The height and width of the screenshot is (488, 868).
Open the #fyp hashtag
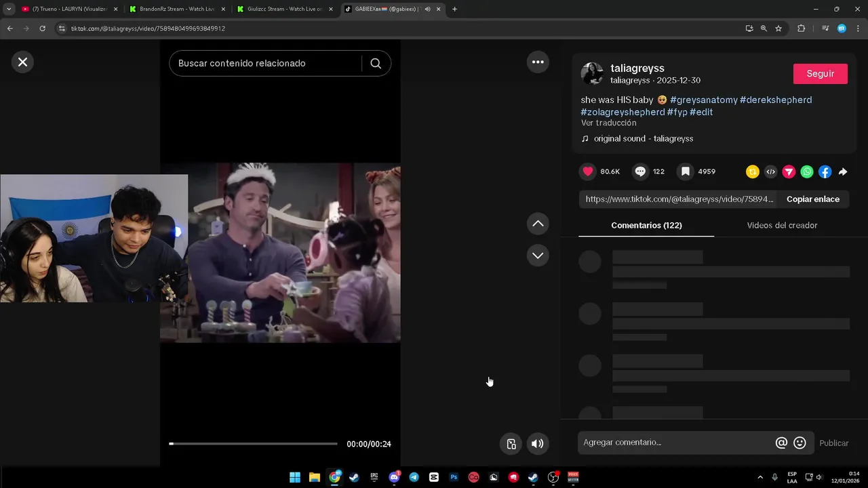(x=677, y=112)
